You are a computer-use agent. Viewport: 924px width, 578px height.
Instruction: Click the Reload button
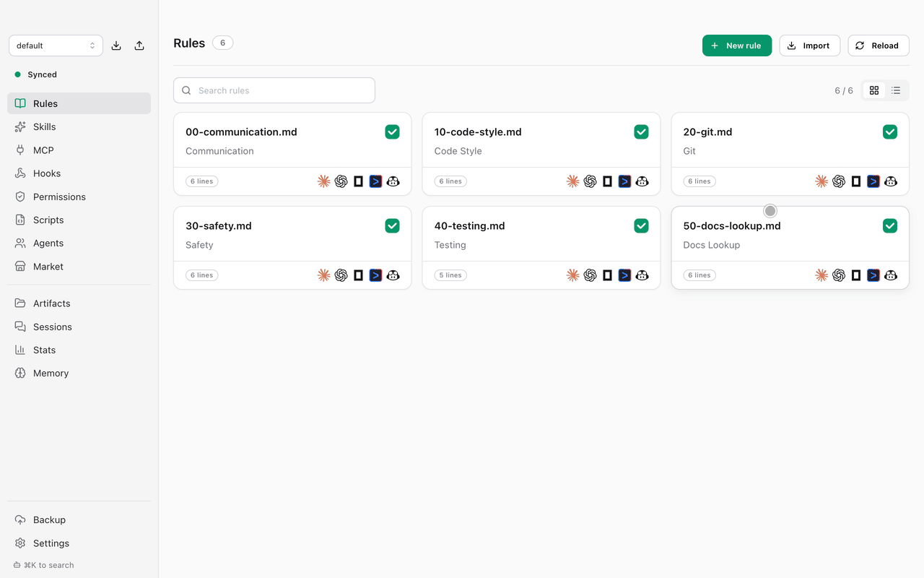(x=879, y=46)
